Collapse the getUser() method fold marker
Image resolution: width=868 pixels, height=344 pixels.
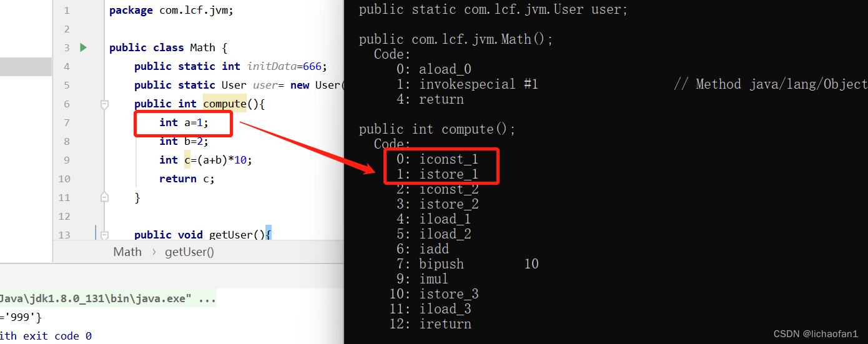click(104, 235)
